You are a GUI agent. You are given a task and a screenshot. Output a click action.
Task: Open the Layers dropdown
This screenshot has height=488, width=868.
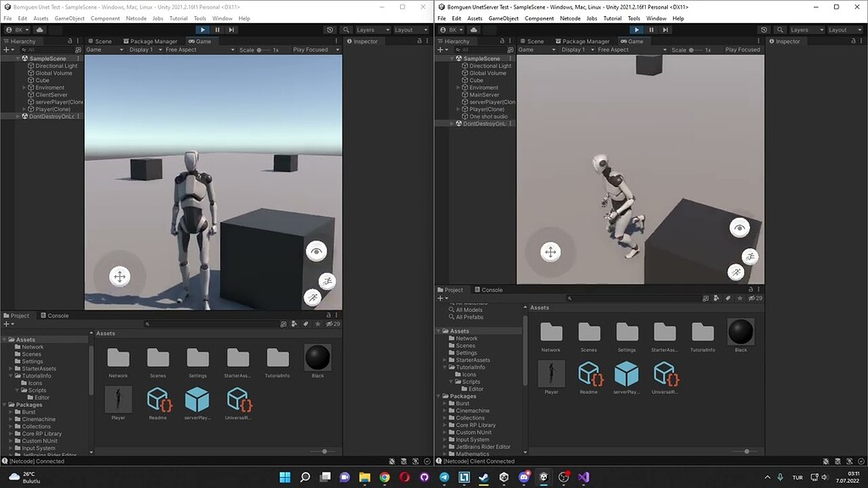coord(370,30)
